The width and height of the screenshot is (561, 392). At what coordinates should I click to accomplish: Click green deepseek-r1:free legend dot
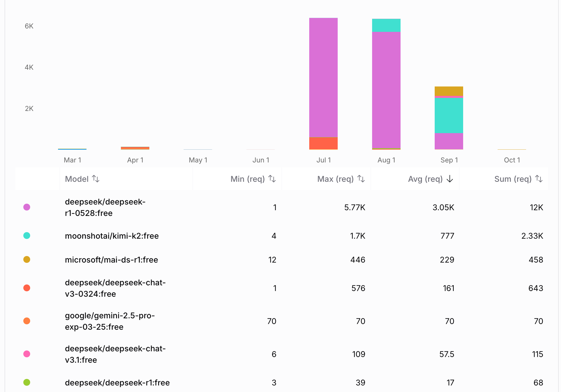pyautogui.click(x=27, y=382)
